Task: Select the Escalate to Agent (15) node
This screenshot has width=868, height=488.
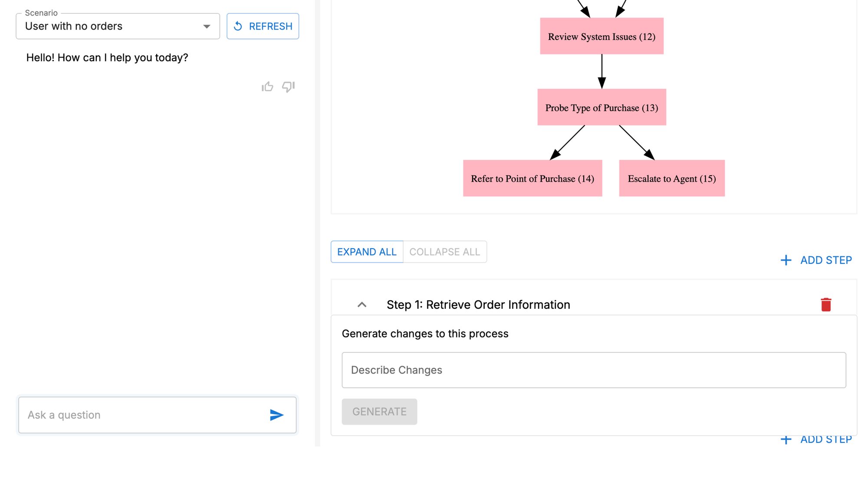Action: (x=672, y=178)
